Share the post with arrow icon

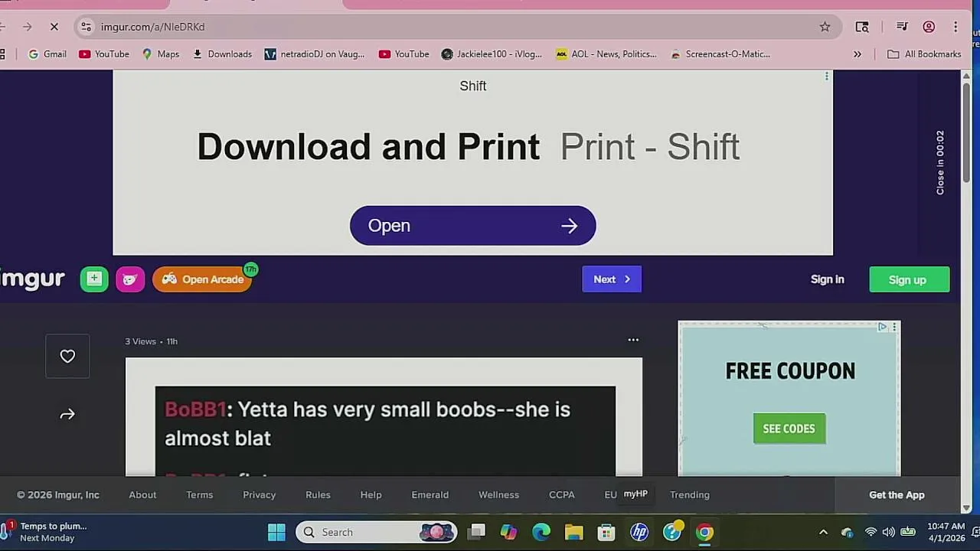[67, 414]
